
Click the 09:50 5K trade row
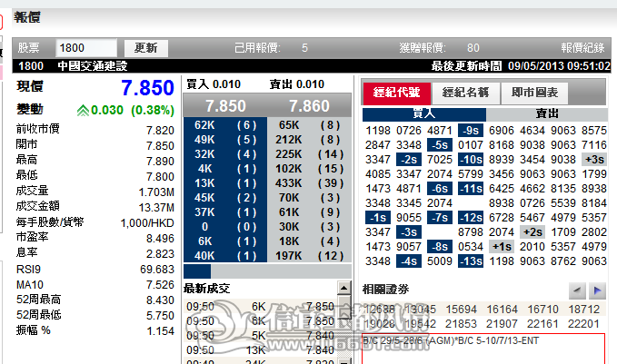click(260, 336)
